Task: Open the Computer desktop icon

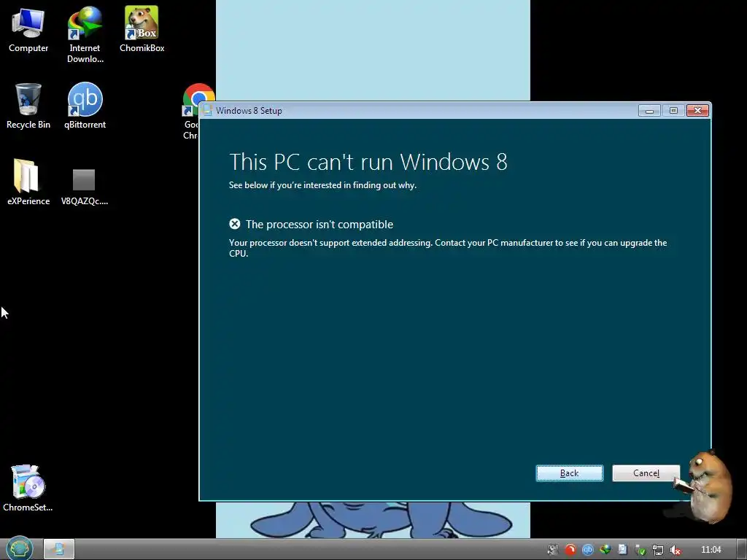Action: point(28,29)
